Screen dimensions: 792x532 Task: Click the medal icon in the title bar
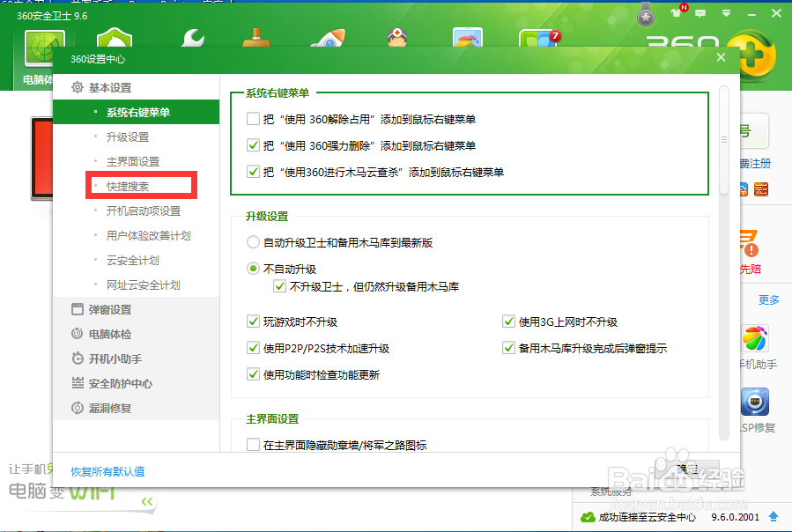(x=645, y=15)
